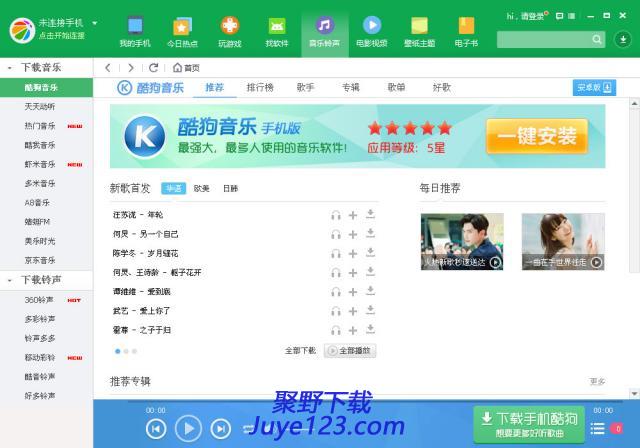
Task: Go forward with the right arrow
Action: tap(131, 68)
